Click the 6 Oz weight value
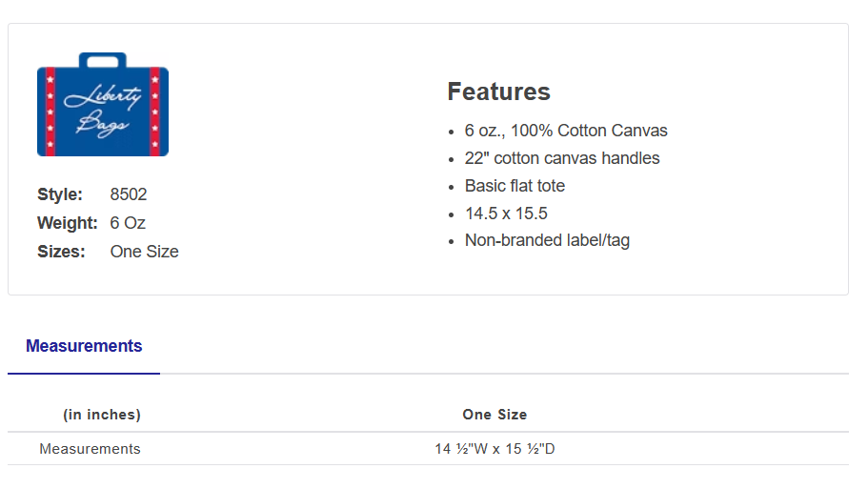Screen dimensions: 868x489 click(x=128, y=223)
